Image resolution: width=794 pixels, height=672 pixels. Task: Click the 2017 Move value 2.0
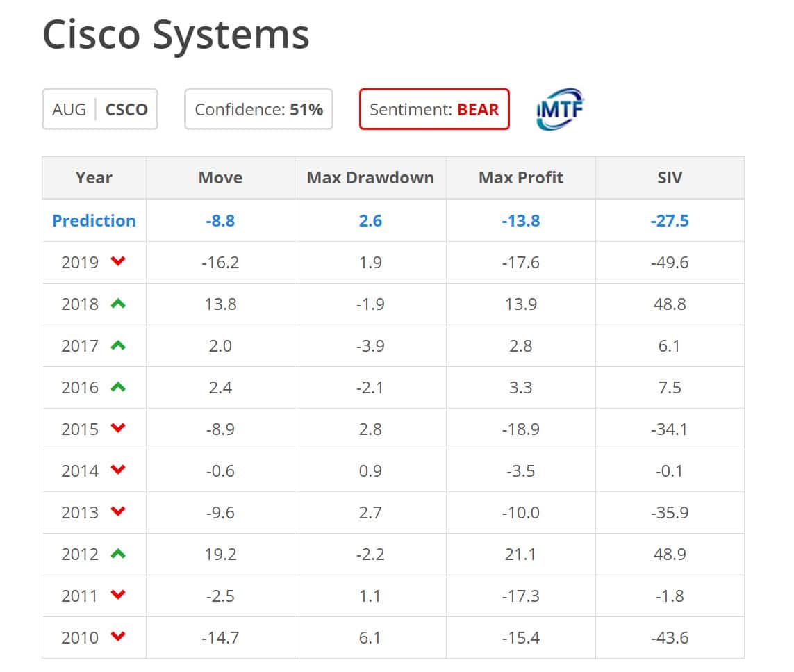[x=220, y=346]
